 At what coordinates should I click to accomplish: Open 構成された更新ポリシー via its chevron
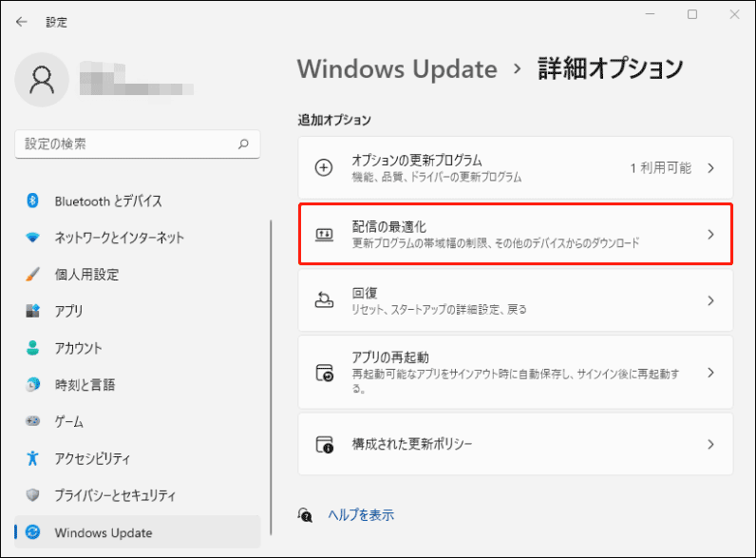[x=710, y=444]
